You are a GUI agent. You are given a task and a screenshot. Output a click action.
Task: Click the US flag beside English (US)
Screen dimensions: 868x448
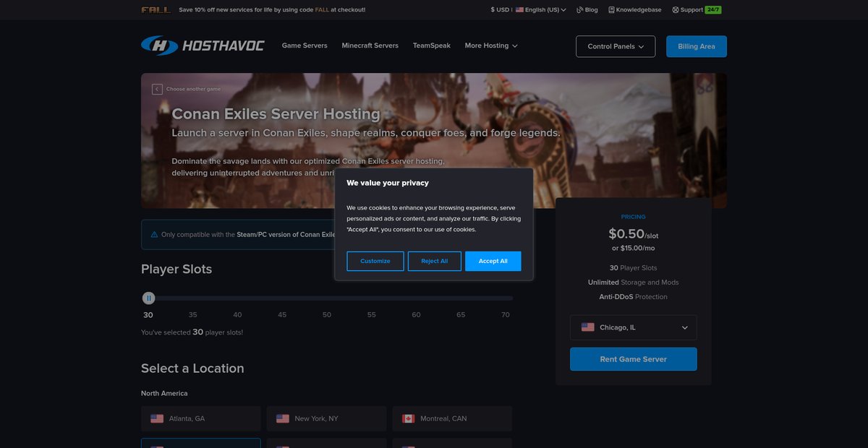pos(519,10)
